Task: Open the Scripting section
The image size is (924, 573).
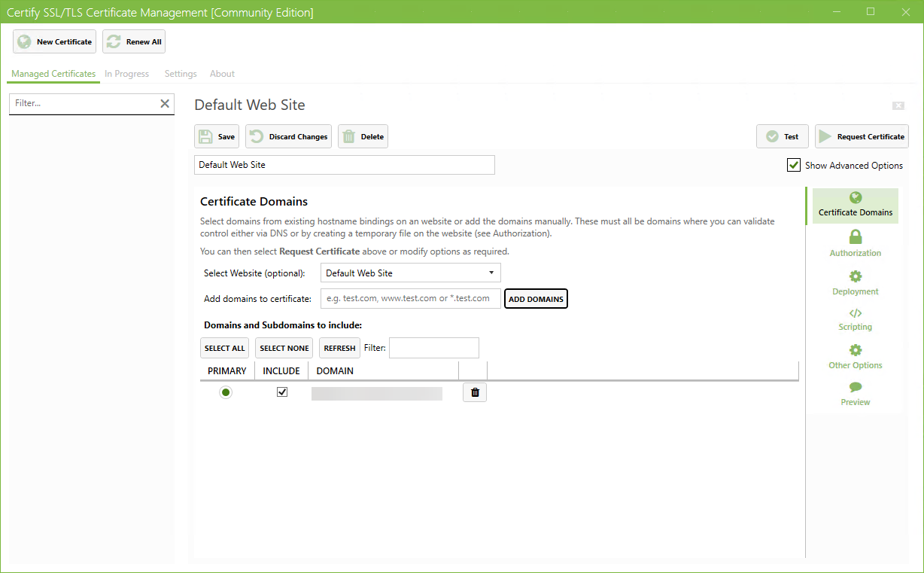Action: 856,319
